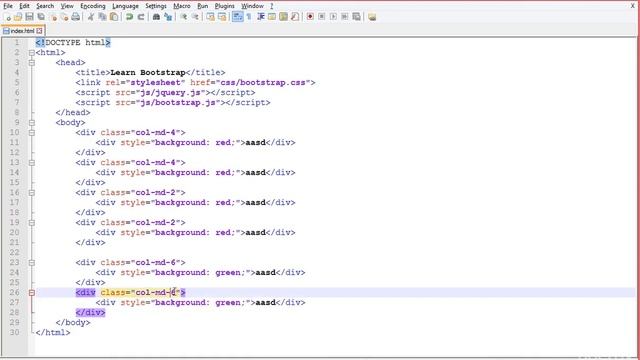Viewport: 640px width, 360px height.
Task: Click Run Macro Multiple Times icon
Action: [x=344, y=17]
